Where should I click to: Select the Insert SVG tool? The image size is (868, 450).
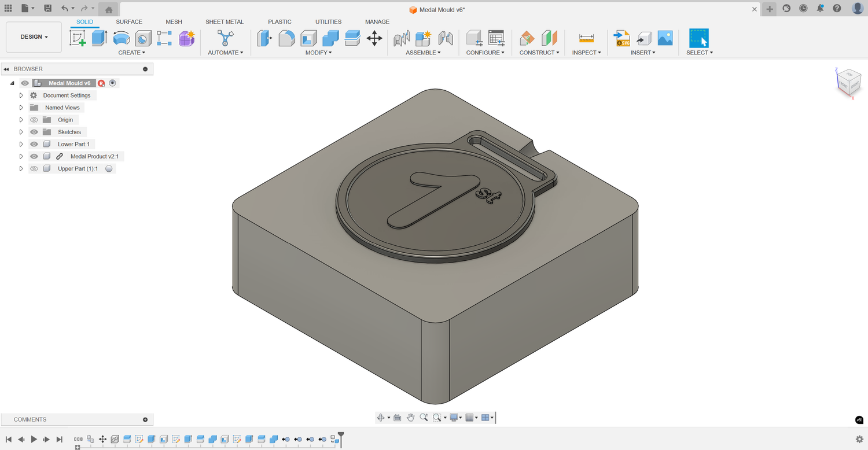click(x=622, y=38)
